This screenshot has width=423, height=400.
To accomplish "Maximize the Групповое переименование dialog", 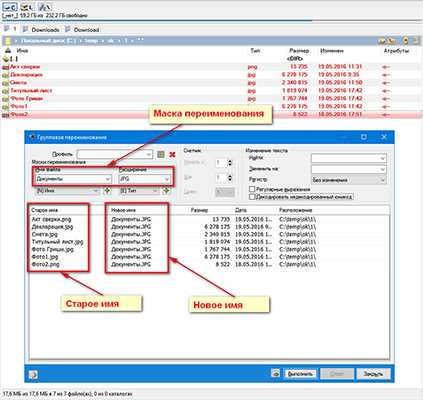I will pyautogui.click(x=364, y=137).
